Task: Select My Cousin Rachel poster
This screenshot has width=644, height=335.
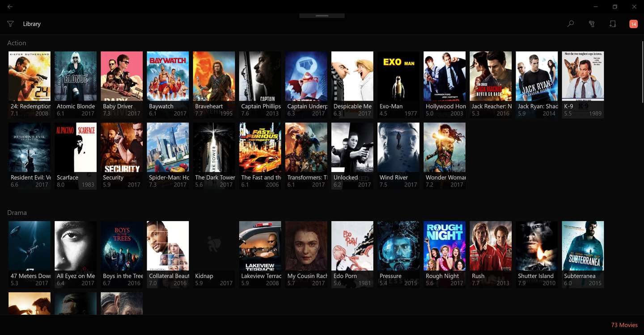Action: pos(306,255)
